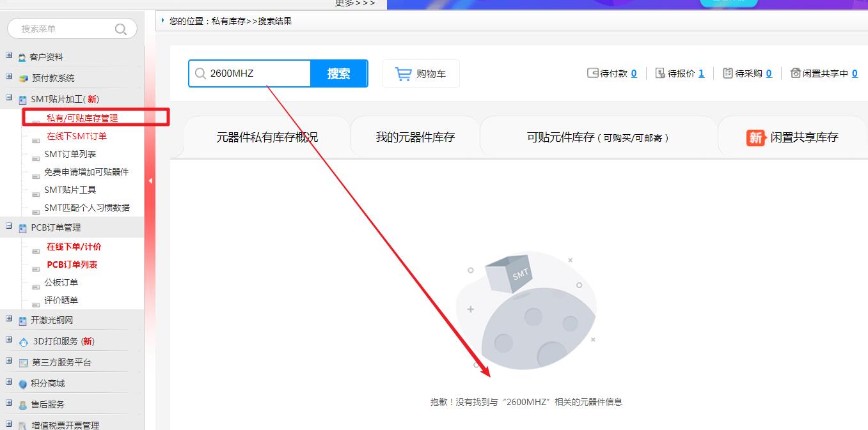Viewport: 868px width, 430px height.
Task: Open the 闲置共享库存 tab
Action: (x=792, y=137)
